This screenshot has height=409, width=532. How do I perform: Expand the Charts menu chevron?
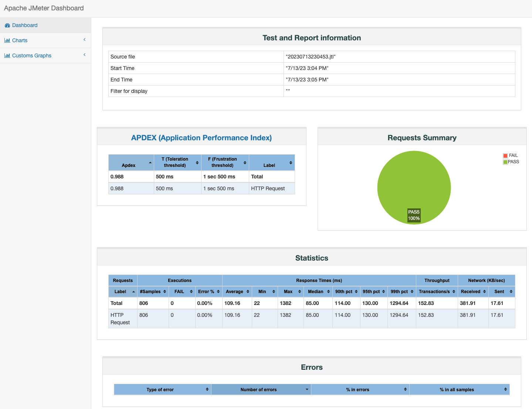(84, 40)
